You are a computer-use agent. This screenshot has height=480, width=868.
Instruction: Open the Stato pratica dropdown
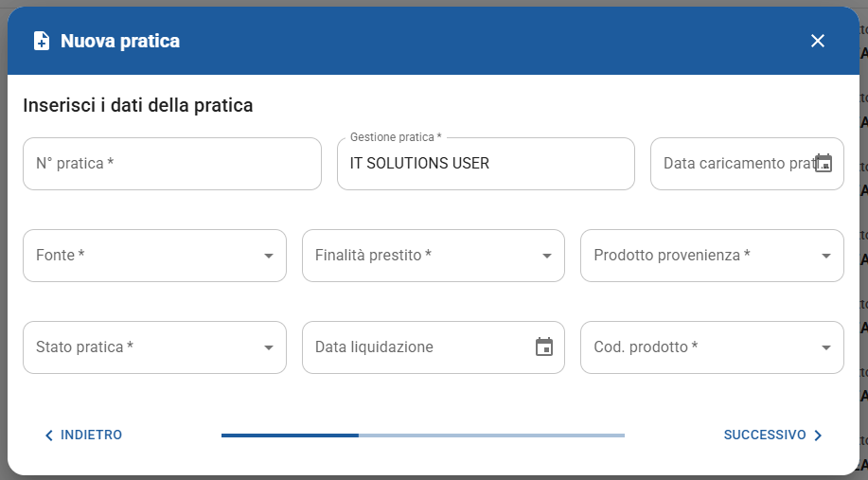(x=153, y=347)
